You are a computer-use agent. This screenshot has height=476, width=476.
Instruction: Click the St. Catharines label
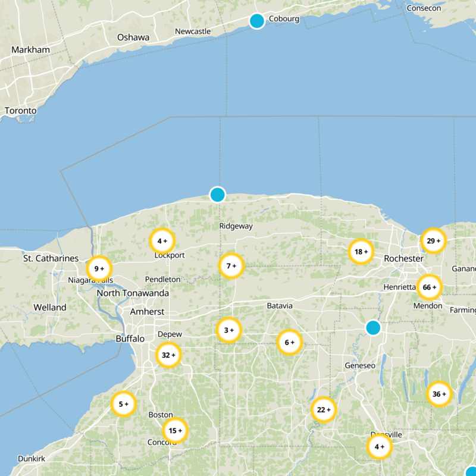pyautogui.click(x=51, y=258)
